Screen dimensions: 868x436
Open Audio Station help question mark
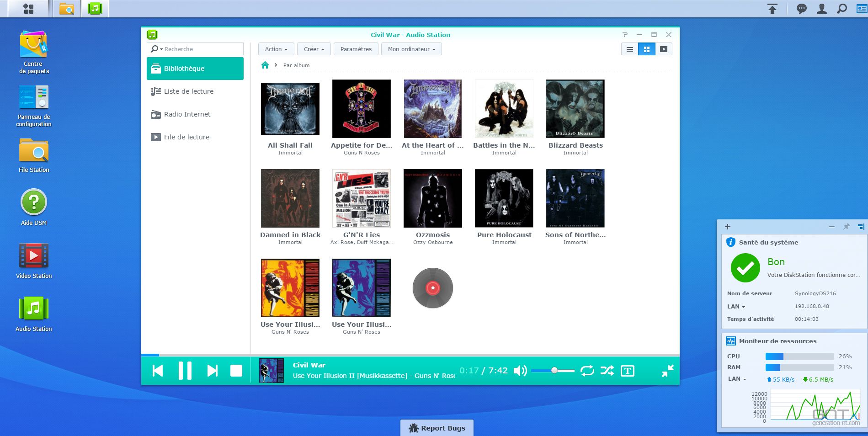[625, 35]
